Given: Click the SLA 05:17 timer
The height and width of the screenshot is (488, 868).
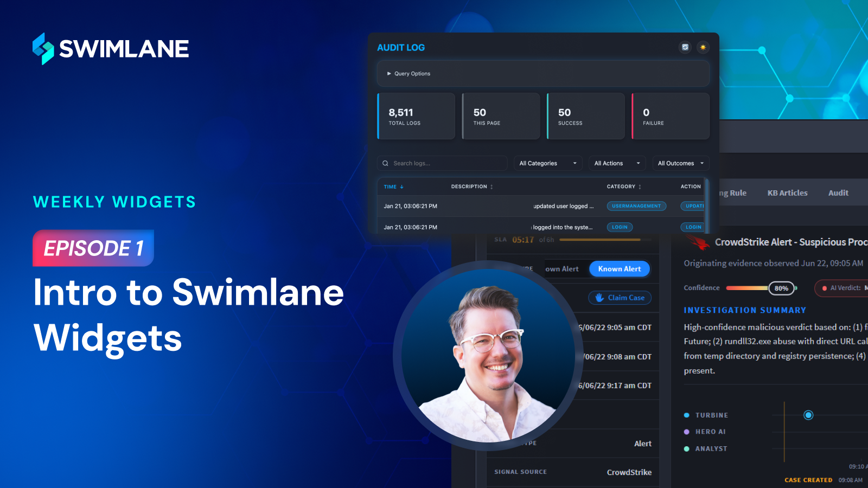Looking at the screenshot, I should click(523, 240).
